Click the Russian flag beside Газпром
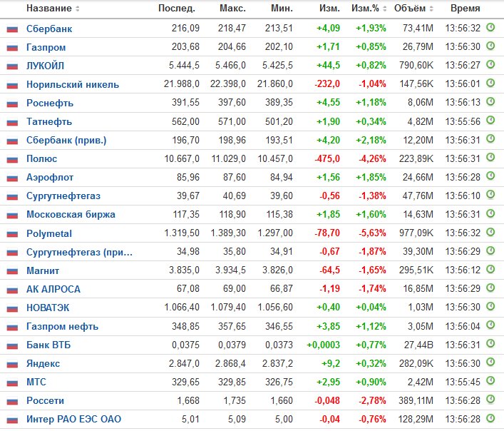Image resolution: width=504 pixels, height=431 pixels. pyautogui.click(x=12, y=48)
